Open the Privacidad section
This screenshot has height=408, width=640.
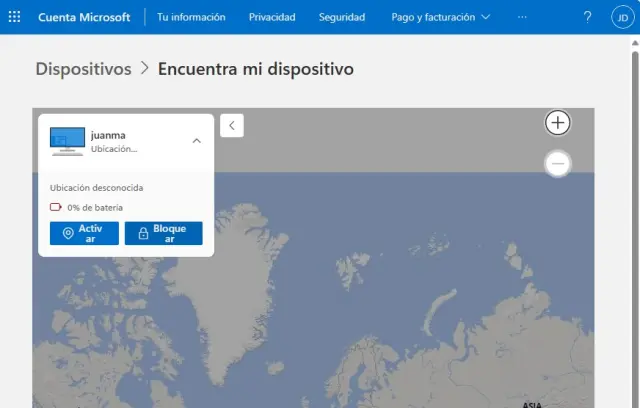[x=272, y=17]
